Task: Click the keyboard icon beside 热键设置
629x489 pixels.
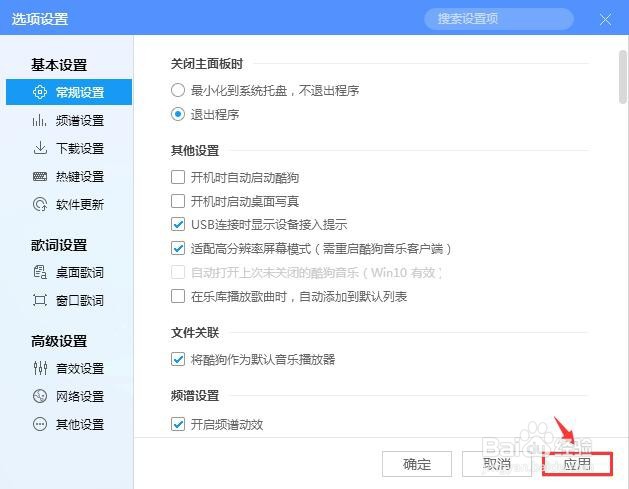Action: click(x=40, y=177)
